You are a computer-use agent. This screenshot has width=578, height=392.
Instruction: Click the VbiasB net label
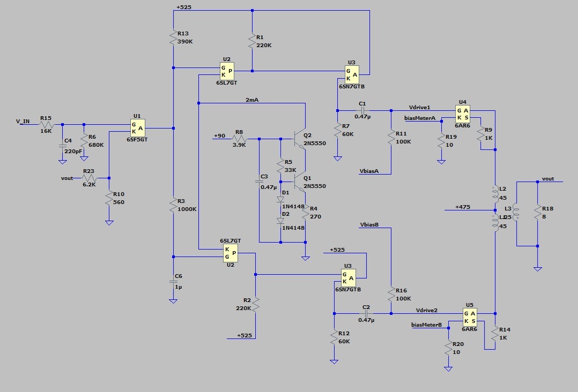pyautogui.click(x=369, y=224)
